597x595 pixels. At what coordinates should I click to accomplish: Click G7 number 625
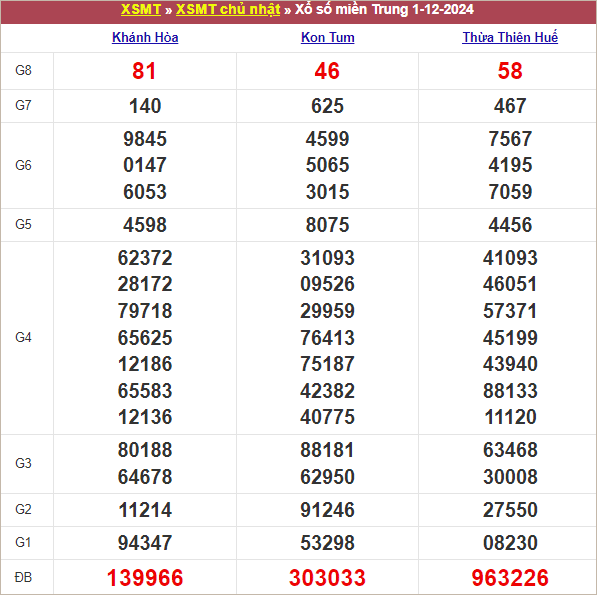(327, 106)
